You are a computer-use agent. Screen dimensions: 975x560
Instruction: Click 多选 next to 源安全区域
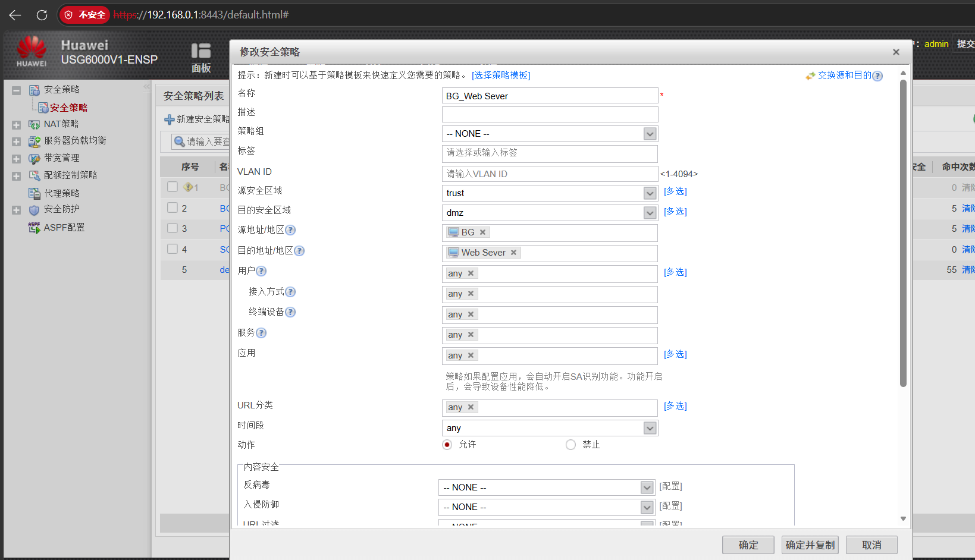coord(675,191)
